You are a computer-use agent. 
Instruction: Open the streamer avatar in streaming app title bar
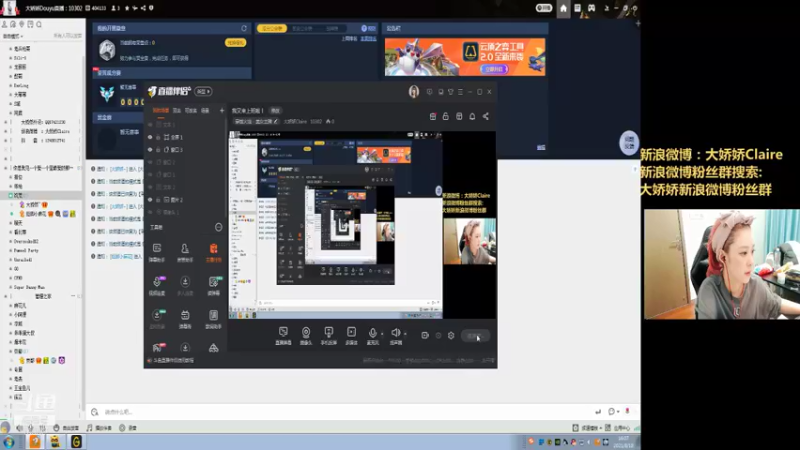414,92
